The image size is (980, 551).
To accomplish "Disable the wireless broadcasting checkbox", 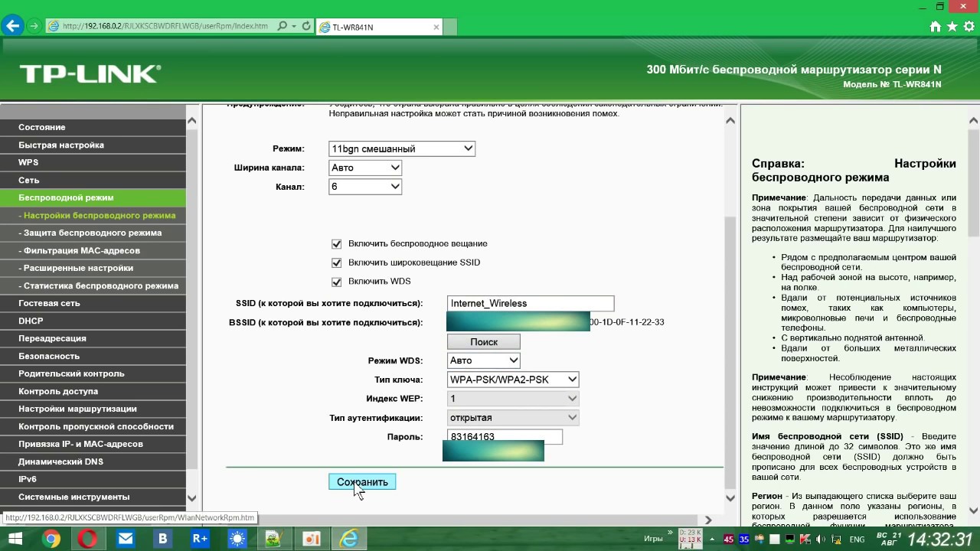I will [336, 244].
